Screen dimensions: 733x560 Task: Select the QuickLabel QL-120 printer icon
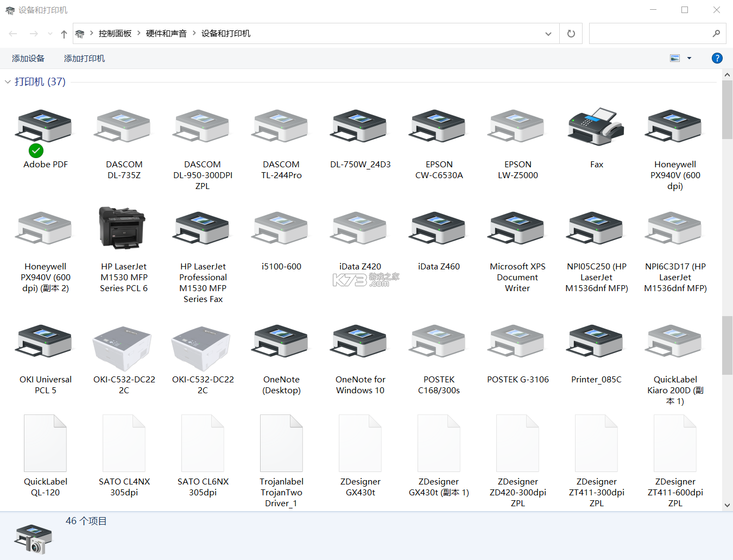pos(45,443)
